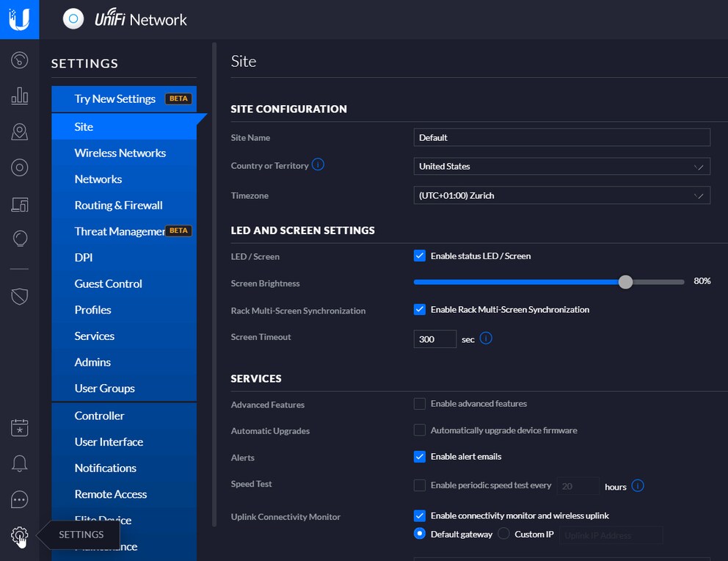
Task: Click the settings menu vertical scrollbar
Action: click(x=214, y=285)
